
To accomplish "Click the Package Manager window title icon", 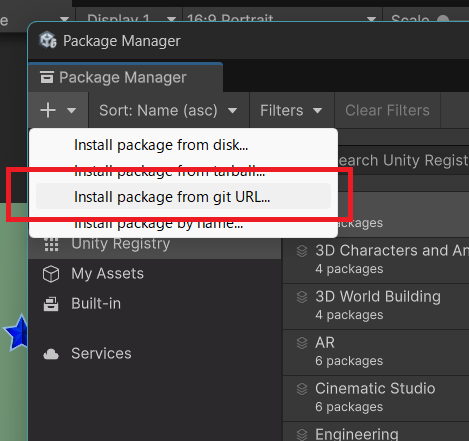I will (x=48, y=40).
